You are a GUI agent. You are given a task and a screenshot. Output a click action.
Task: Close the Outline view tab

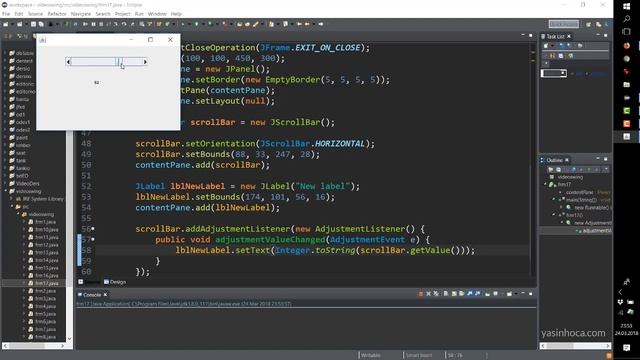[567, 160]
